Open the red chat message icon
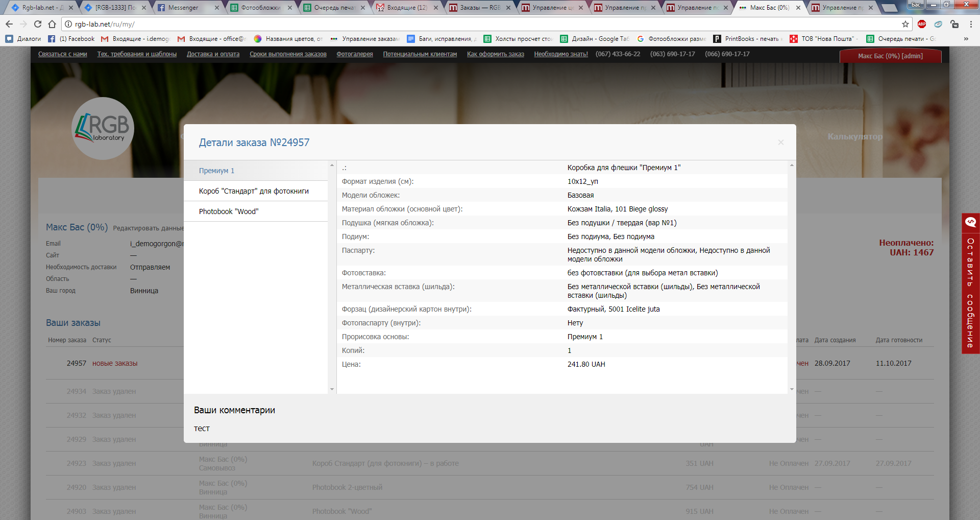 (970, 222)
